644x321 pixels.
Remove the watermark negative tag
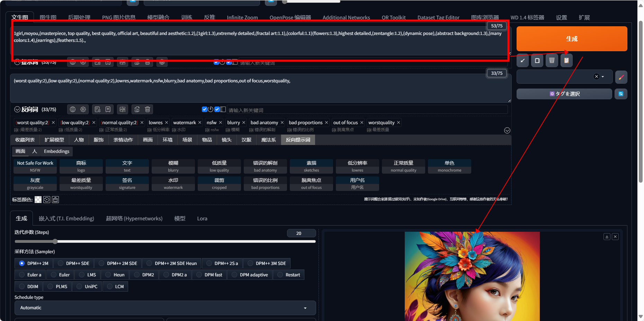[x=200, y=122]
